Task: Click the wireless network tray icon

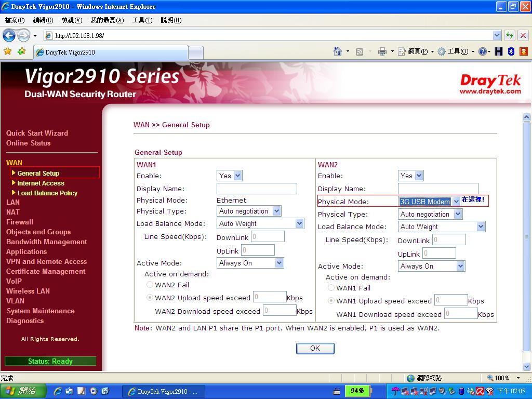Action: pos(489,391)
